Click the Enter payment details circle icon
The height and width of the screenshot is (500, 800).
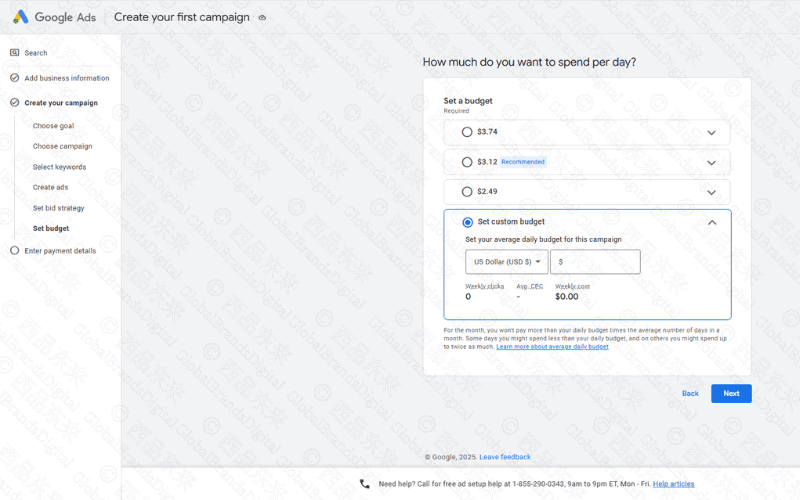click(14, 251)
